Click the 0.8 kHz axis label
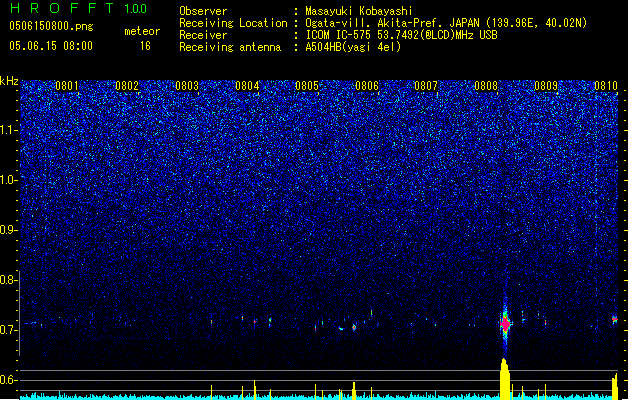The height and width of the screenshot is (400, 629). [x=9, y=280]
